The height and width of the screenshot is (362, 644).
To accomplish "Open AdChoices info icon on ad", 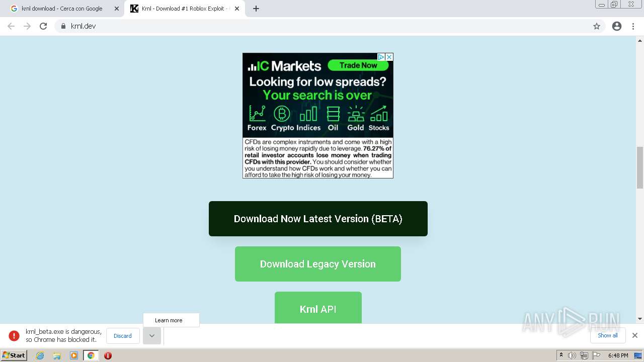I will tap(381, 57).
